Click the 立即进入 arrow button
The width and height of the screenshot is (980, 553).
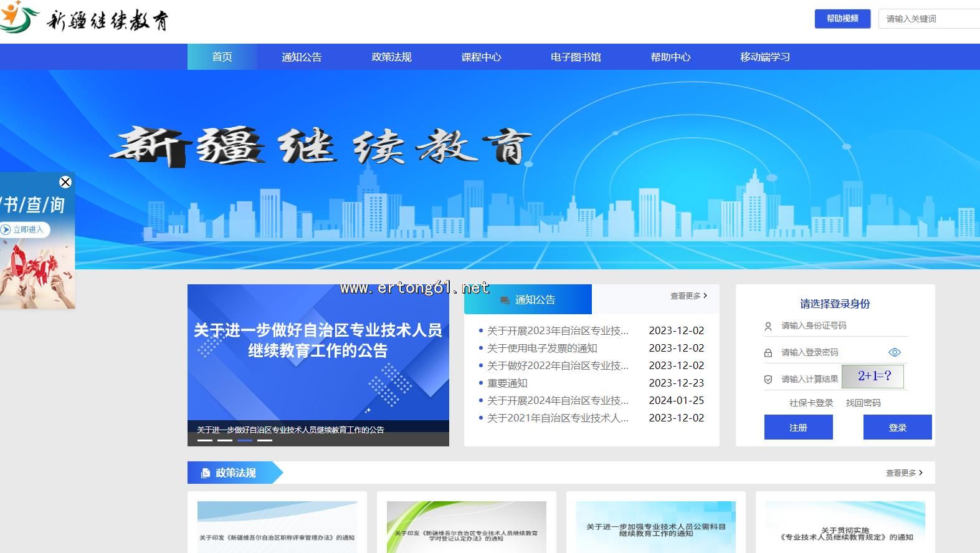point(6,229)
